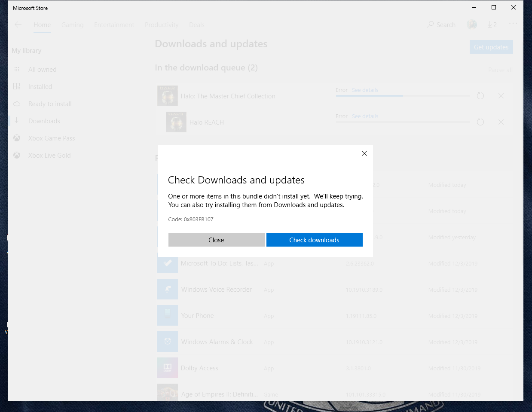This screenshot has height=412, width=532.
Task: Open Windows Alarms & Clock entry
Action: [217, 342]
